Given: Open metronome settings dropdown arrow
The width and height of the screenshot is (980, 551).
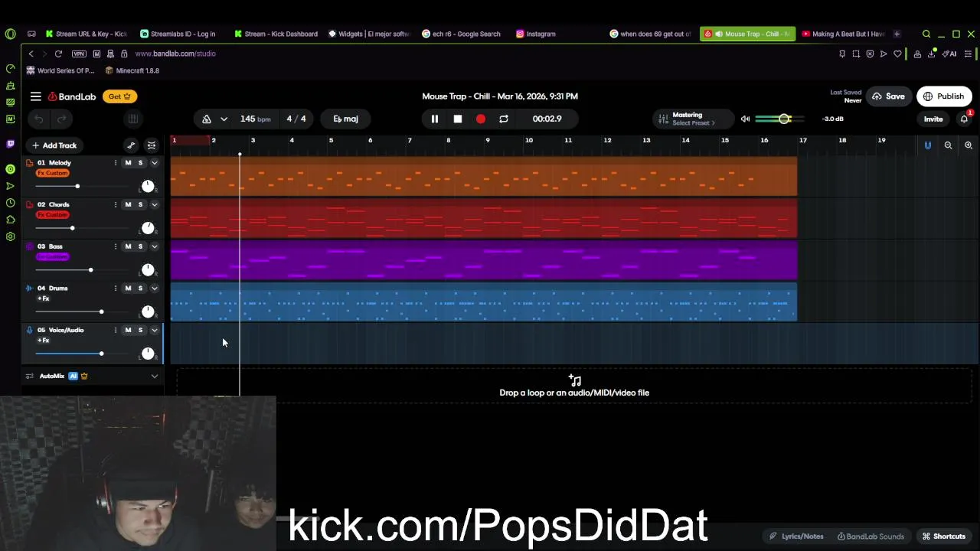Looking at the screenshot, I should tap(224, 119).
